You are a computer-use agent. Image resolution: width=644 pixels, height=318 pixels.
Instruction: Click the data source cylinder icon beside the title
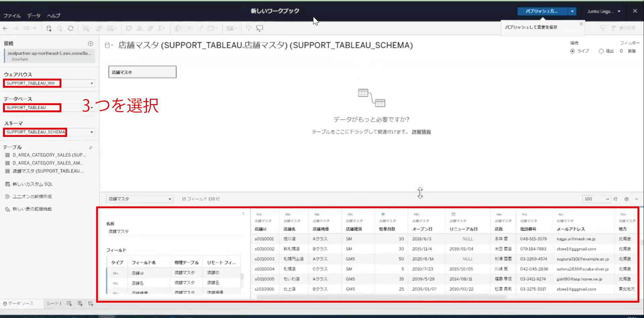point(107,45)
